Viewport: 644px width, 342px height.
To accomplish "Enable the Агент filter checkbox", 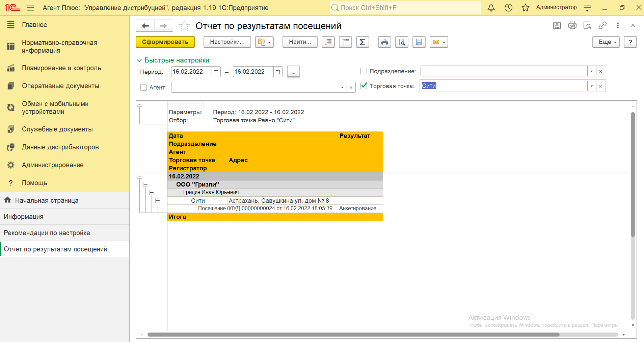I will [143, 88].
